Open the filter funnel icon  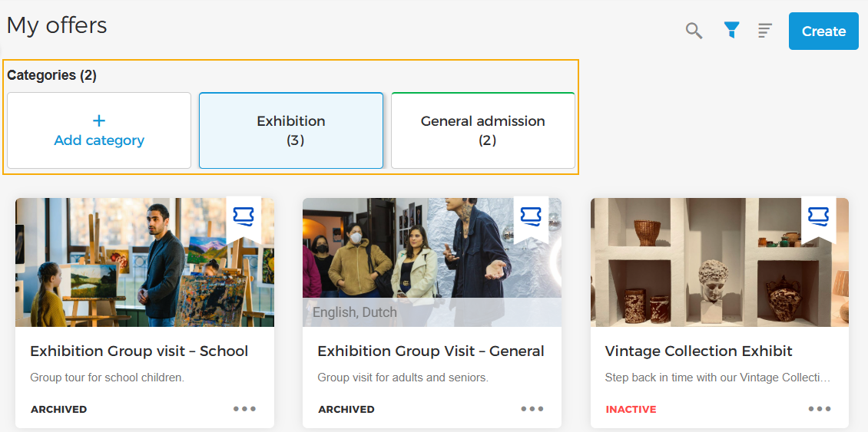[x=731, y=31]
